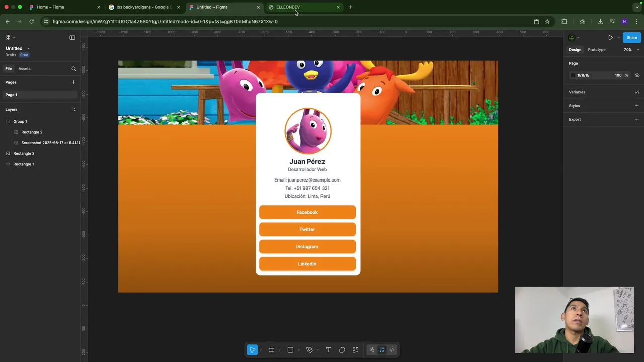Click the LinkedIn button on card

click(x=307, y=264)
